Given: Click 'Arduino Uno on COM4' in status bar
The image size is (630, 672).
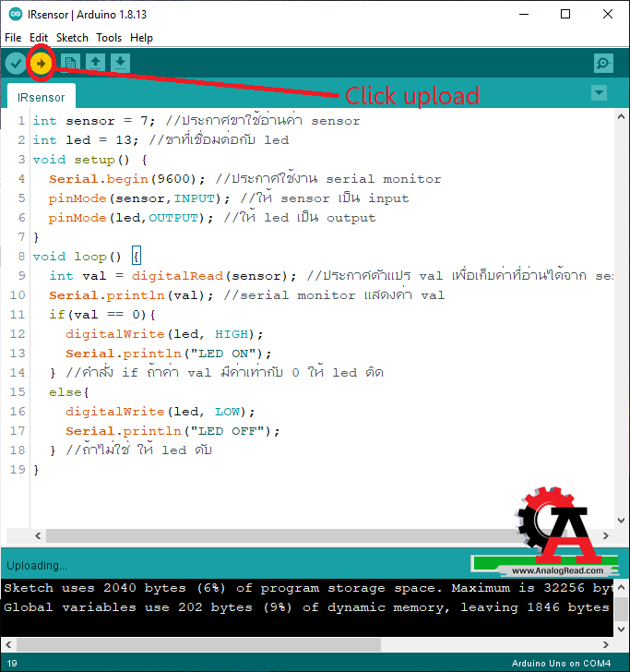Looking at the screenshot, I should click(561, 663).
